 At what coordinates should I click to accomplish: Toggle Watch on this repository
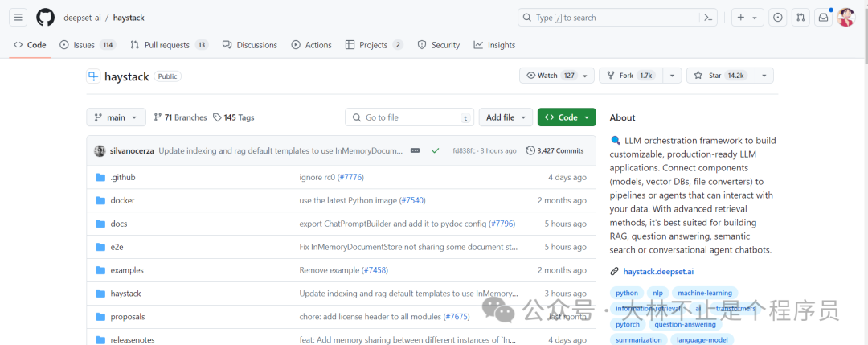pyautogui.click(x=549, y=76)
